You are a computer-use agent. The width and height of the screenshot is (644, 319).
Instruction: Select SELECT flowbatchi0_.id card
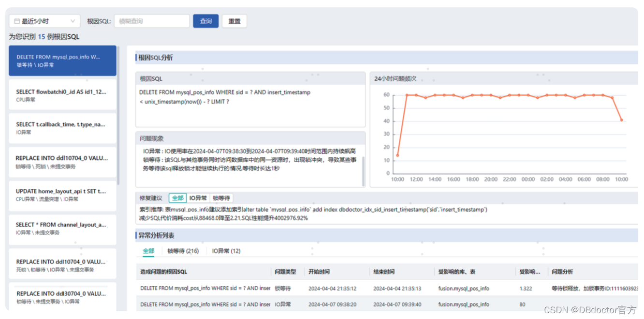tap(62, 95)
